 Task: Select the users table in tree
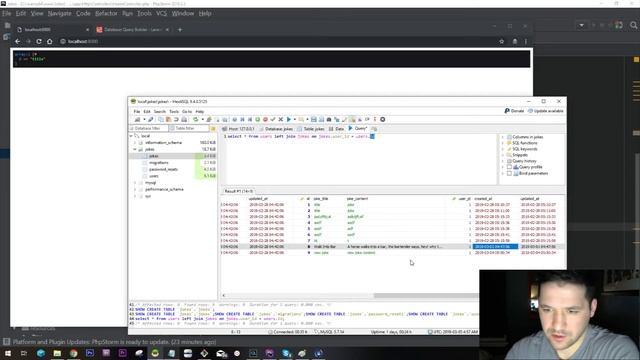153,176
